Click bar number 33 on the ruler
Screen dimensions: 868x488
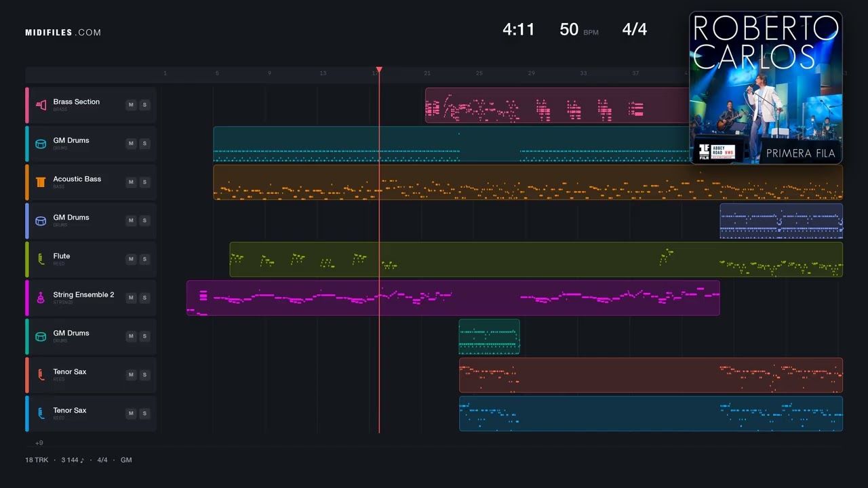pyautogui.click(x=583, y=73)
